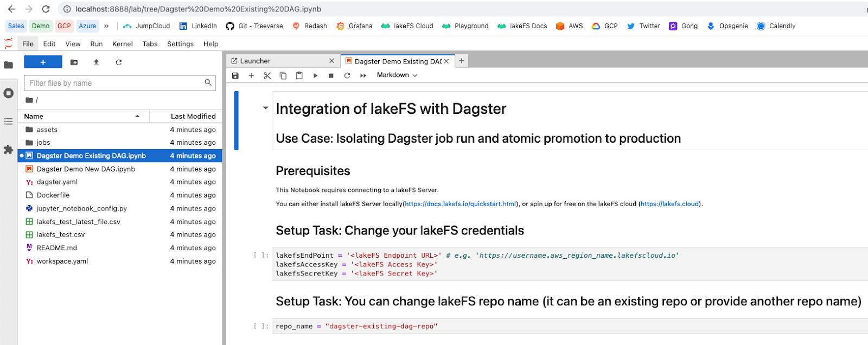Create a new folder in file browser
Viewport: 868px width, 345px height.
pyautogui.click(x=74, y=62)
